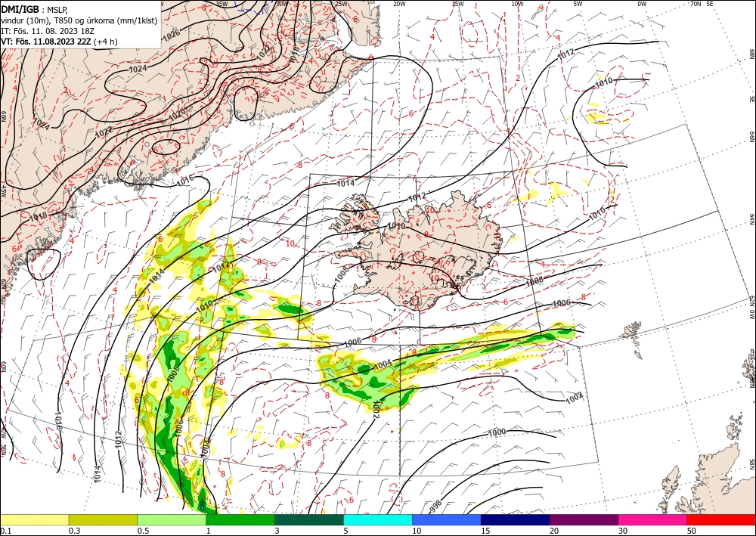Screen dimensions: 756x536
Task: Click the legend tick value 15
Action: pos(485,531)
